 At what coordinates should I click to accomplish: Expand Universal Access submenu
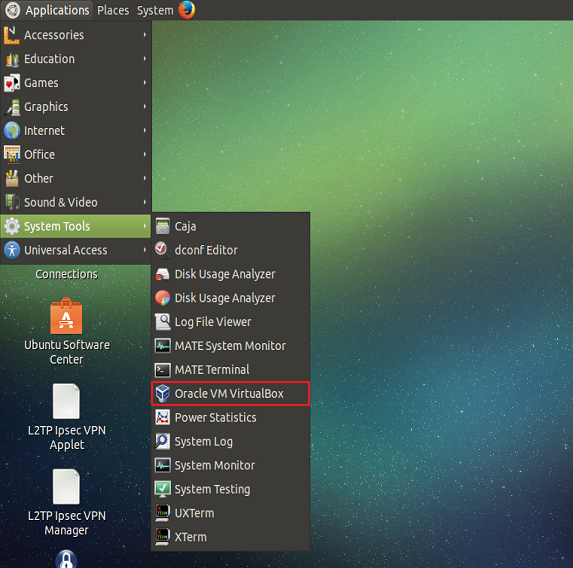click(x=76, y=250)
